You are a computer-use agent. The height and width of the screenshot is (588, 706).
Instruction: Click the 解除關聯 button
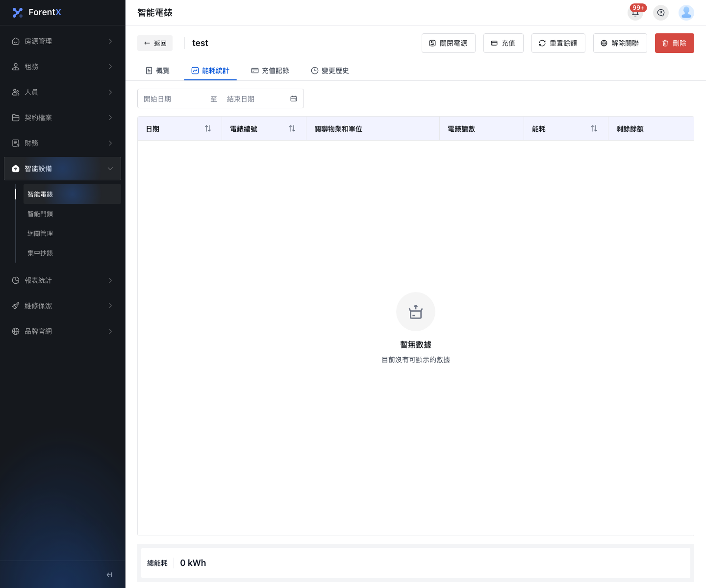(620, 43)
